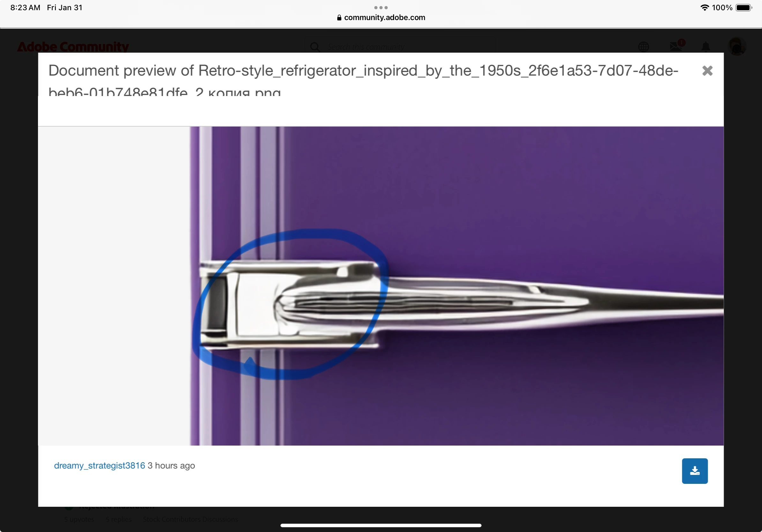
Task: Click the Adobe Community logo
Action: pyautogui.click(x=73, y=47)
